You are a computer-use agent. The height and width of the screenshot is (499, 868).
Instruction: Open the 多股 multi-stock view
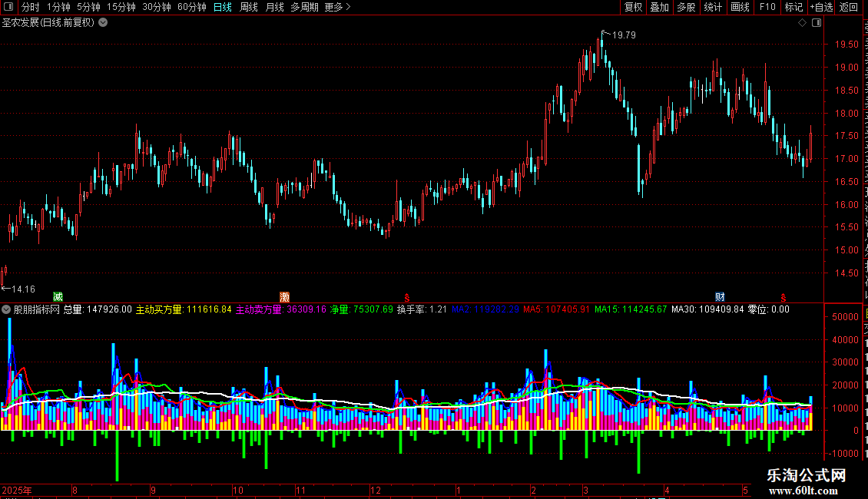(x=687, y=7)
